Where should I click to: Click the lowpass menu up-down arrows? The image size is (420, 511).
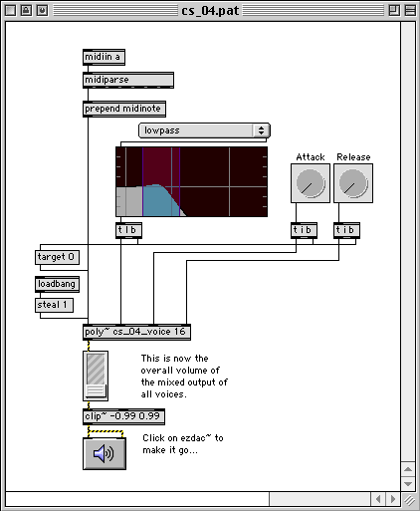tap(262, 130)
